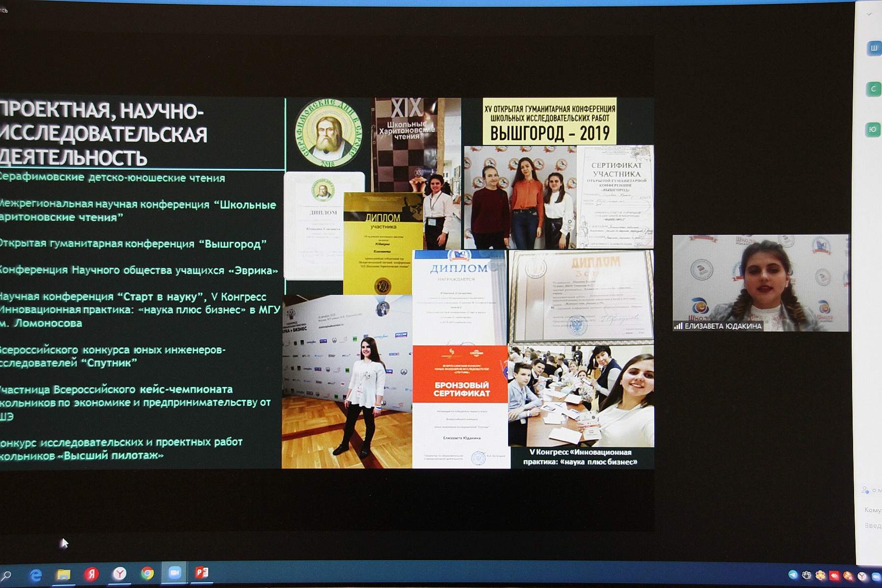Click the Yandex Browser tray icon
Image resolution: width=882 pixels, height=588 pixels.
click(x=862, y=577)
